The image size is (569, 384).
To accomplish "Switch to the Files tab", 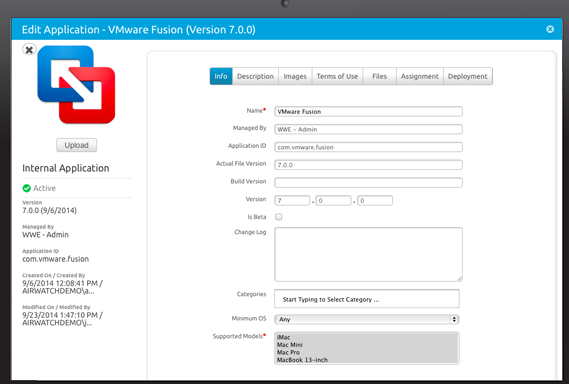I will (x=379, y=76).
